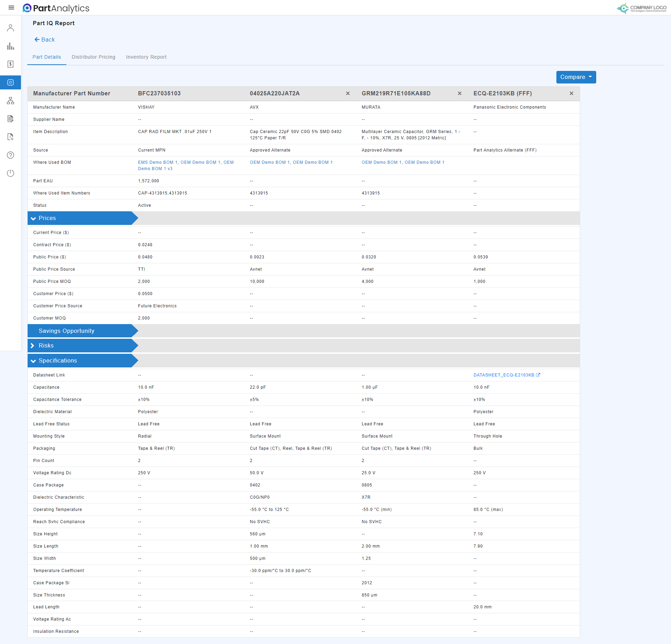Go Back to previous page
Image resolution: width=671 pixels, height=644 pixels.
click(x=44, y=40)
